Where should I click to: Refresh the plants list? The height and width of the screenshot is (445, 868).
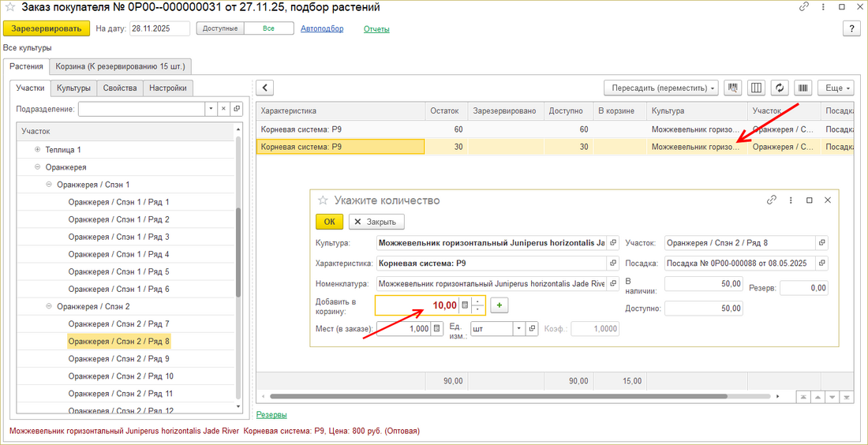pos(780,88)
